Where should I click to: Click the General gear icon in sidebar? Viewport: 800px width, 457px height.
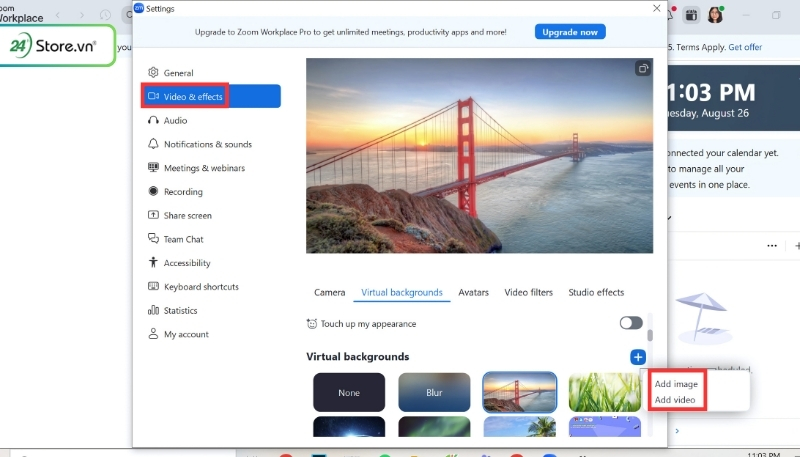coord(153,73)
